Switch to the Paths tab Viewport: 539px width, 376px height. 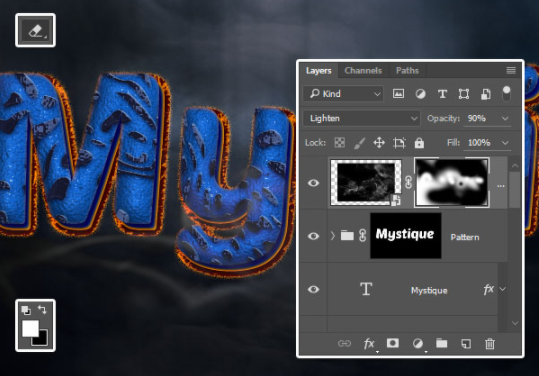(x=407, y=70)
